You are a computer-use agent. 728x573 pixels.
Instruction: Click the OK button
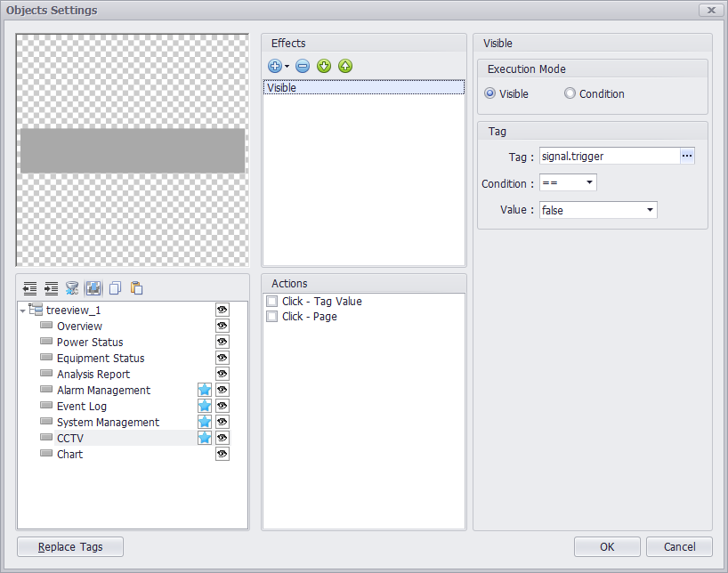click(x=607, y=546)
